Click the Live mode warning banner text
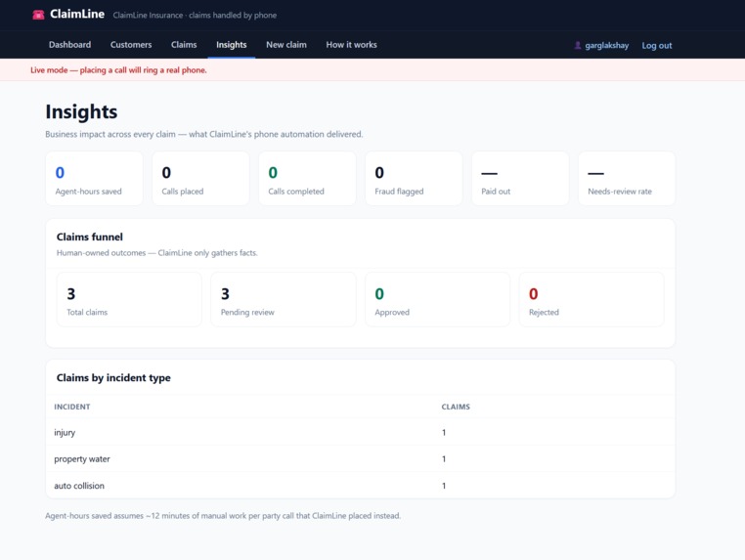This screenshot has height=560, width=745. click(x=118, y=69)
